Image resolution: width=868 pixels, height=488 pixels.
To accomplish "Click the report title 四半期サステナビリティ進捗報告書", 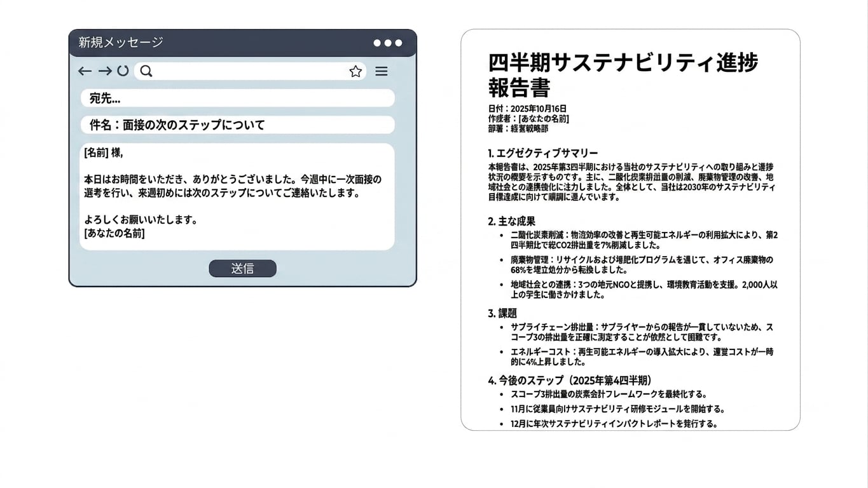I will 623,75.
